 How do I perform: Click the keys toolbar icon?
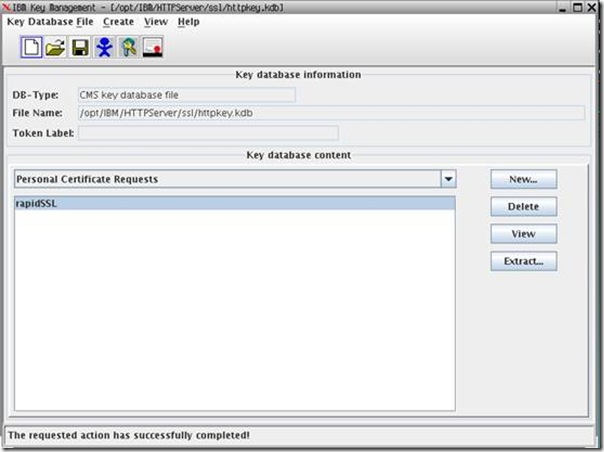tap(129, 48)
